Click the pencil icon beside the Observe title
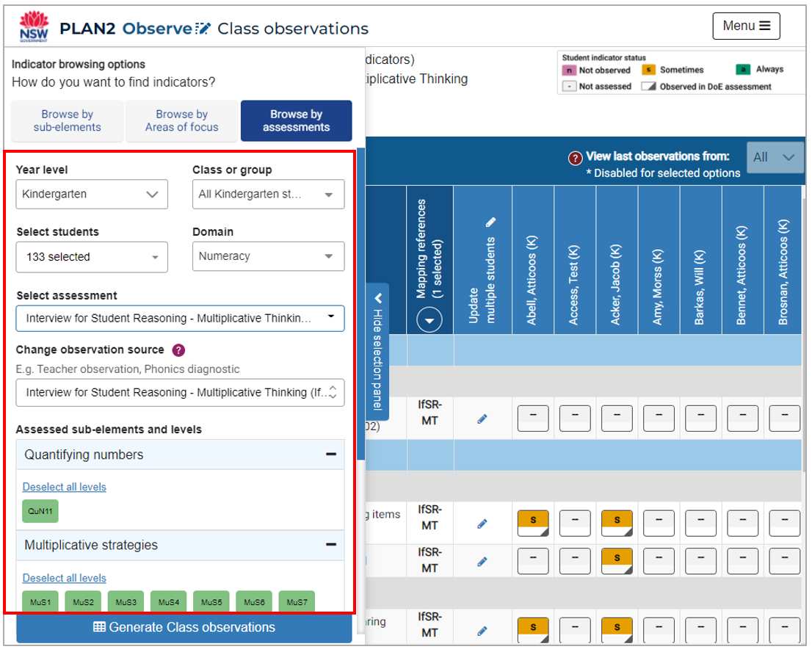Viewport: 812px width, 652px height. click(203, 29)
